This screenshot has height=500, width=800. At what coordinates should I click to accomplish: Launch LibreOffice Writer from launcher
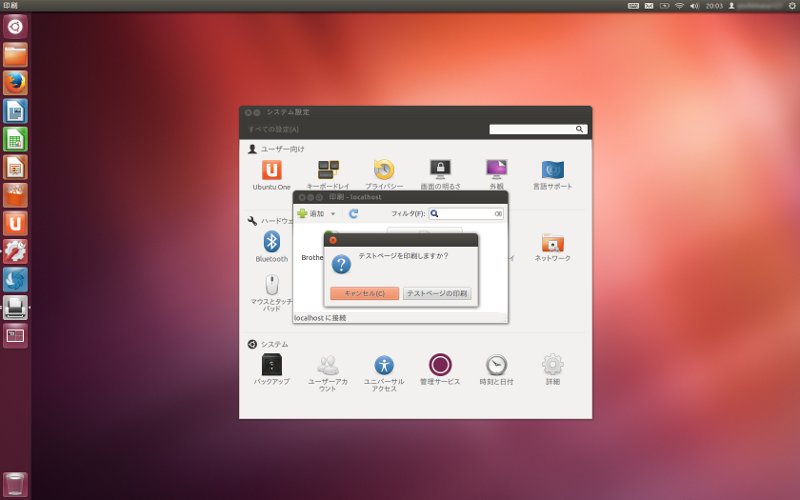(x=15, y=111)
